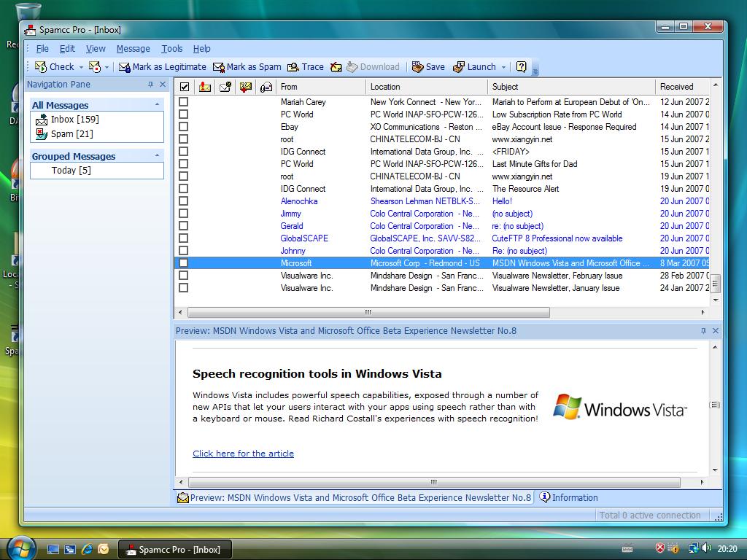The height and width of the screenshot is (560, 747).
Task: Click the Save toolbar icon
Action: tap(418, 67)
